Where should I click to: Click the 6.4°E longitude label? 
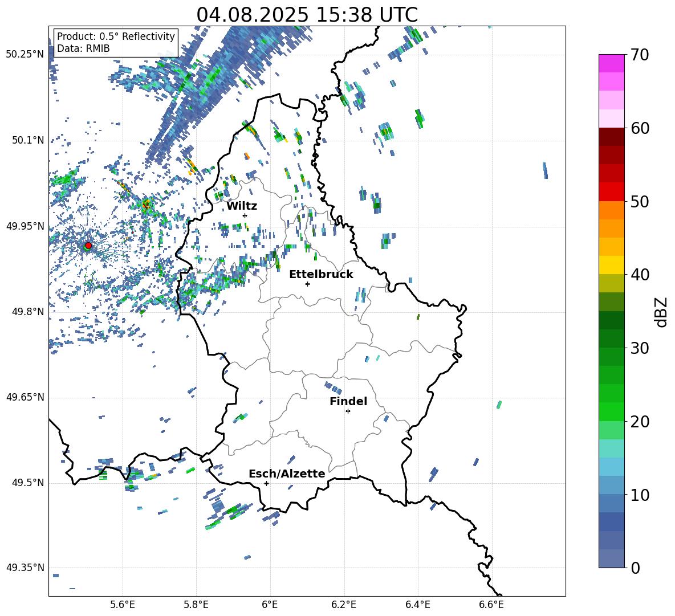417,605
